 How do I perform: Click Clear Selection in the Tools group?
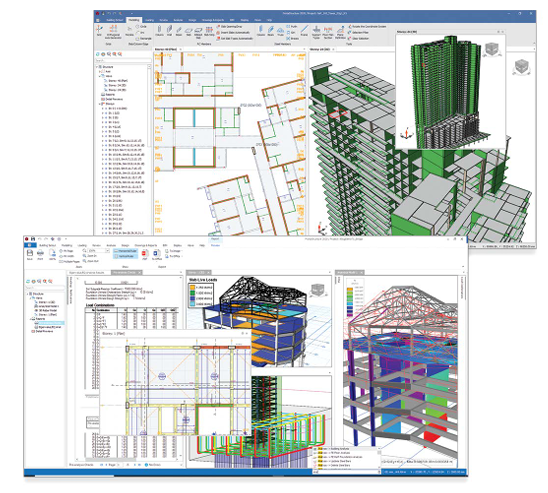(x=358, y=38)
